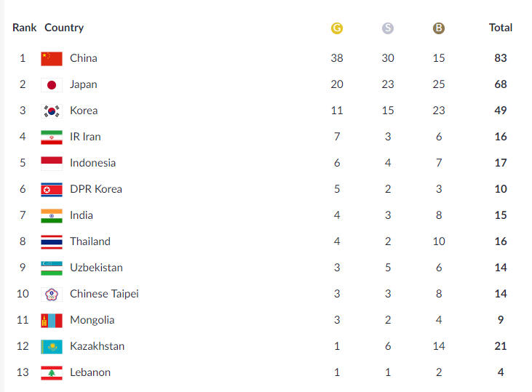
Task: Click the Country column header
Action: tap(64, 28)
